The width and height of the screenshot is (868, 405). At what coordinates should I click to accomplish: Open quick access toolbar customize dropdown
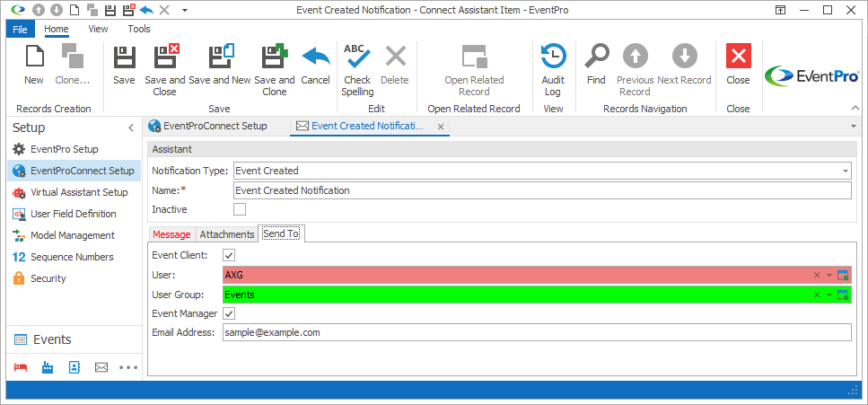click(185, 10)
